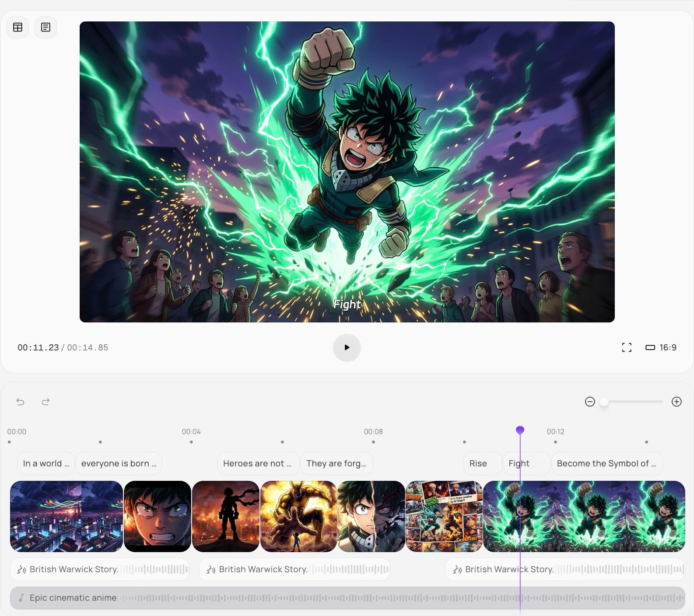Screen dimensions: 694x616
Task: Select the "In a world ..." caption clip
Action: [46, 463]
